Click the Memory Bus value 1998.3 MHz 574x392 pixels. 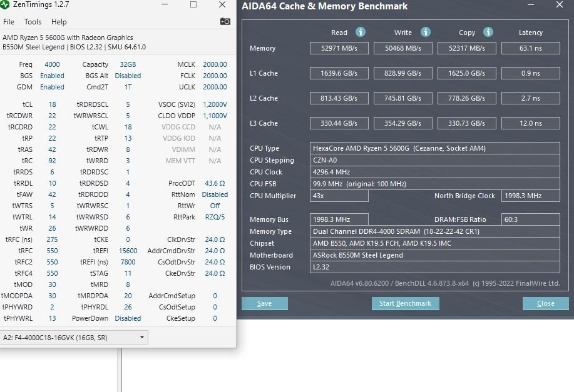[339, 219]
